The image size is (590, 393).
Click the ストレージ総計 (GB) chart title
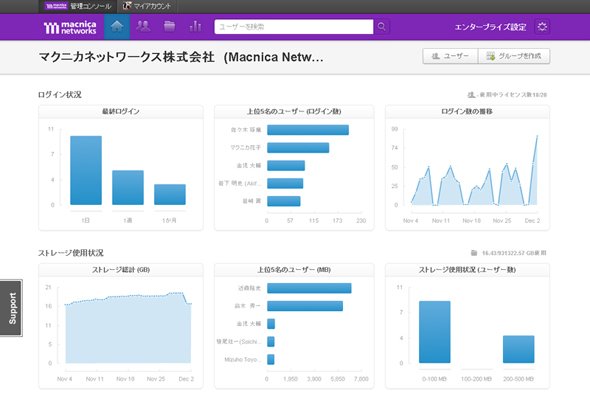pyautogui.click(x=121, y=270)
